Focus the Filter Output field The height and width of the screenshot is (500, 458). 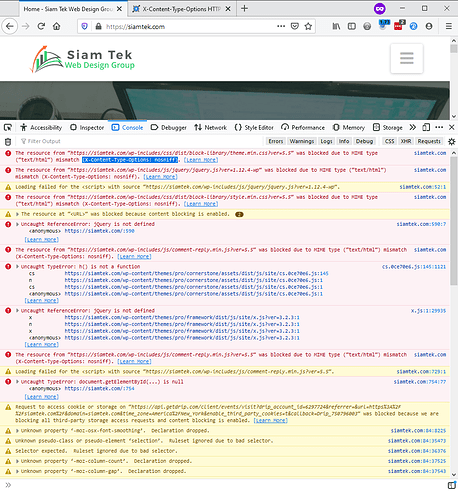tap(140, 141)
